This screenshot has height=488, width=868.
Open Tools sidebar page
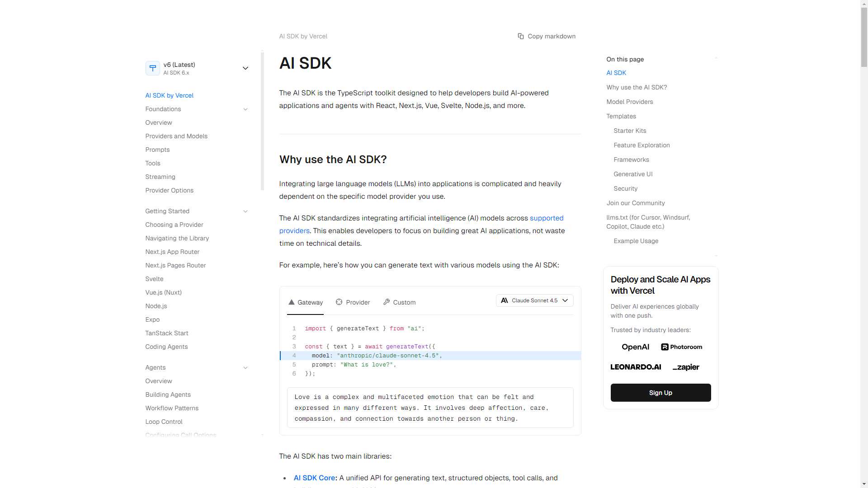coord(153,164)
